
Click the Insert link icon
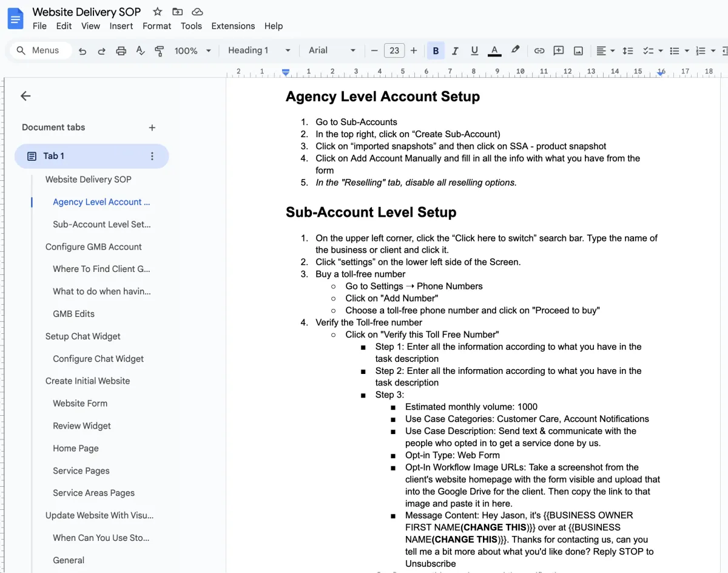coord(539,51)
